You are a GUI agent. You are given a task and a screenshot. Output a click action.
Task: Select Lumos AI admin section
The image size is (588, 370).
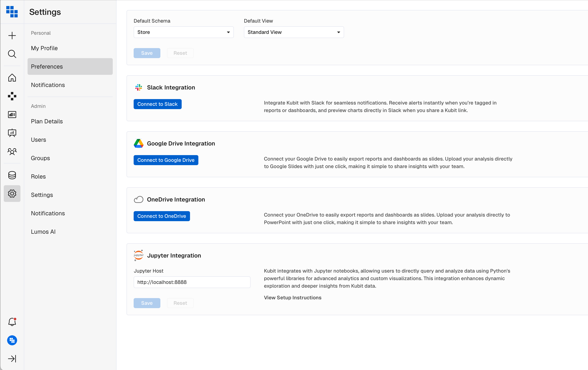pyautogui.click(x=43, y=232)
